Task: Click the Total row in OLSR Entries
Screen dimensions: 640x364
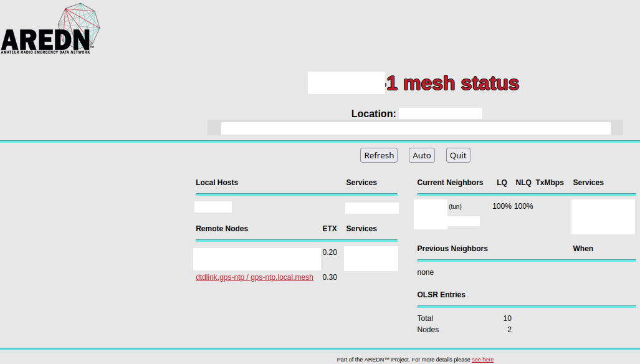Action: click(425, 318)
